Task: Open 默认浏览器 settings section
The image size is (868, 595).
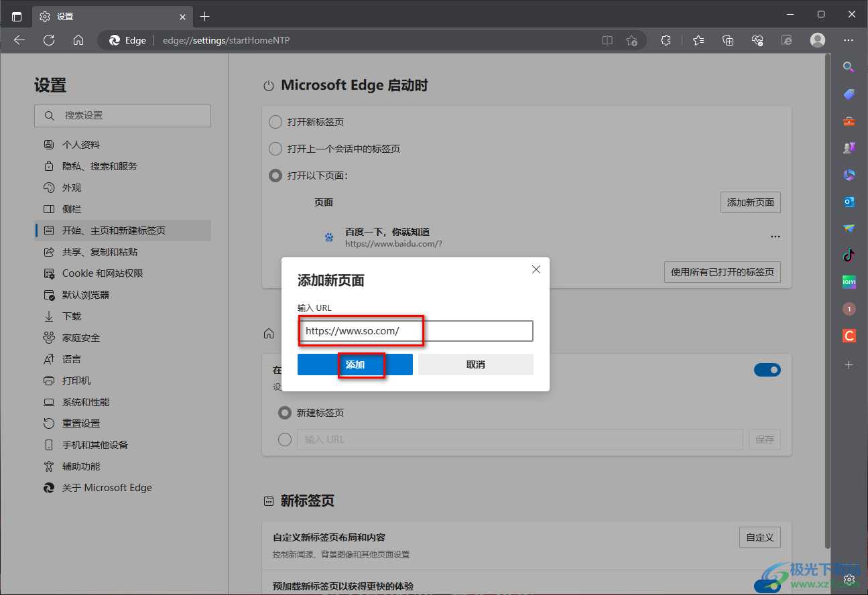Action: click(x=123, y=295)
